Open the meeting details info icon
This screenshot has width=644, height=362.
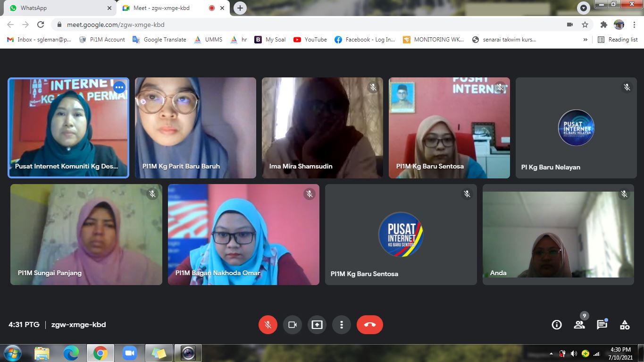pos(557,325)
